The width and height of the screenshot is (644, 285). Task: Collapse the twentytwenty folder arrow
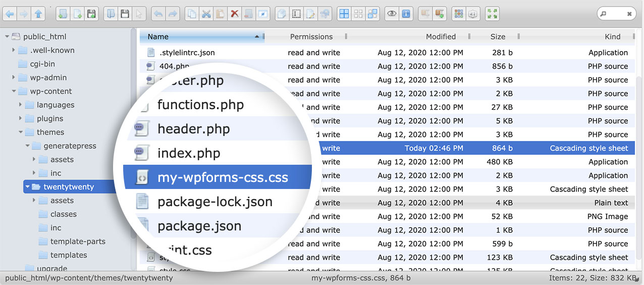27,186
